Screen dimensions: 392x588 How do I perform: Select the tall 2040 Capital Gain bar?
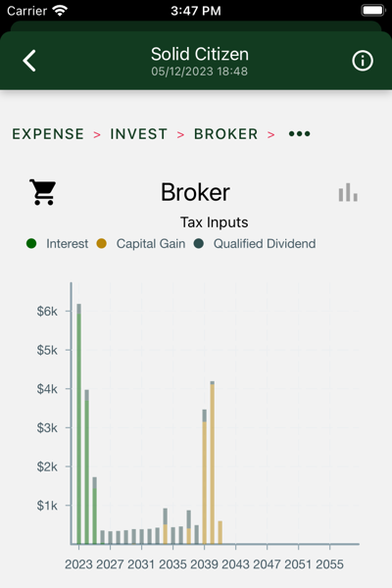[213, 464]
